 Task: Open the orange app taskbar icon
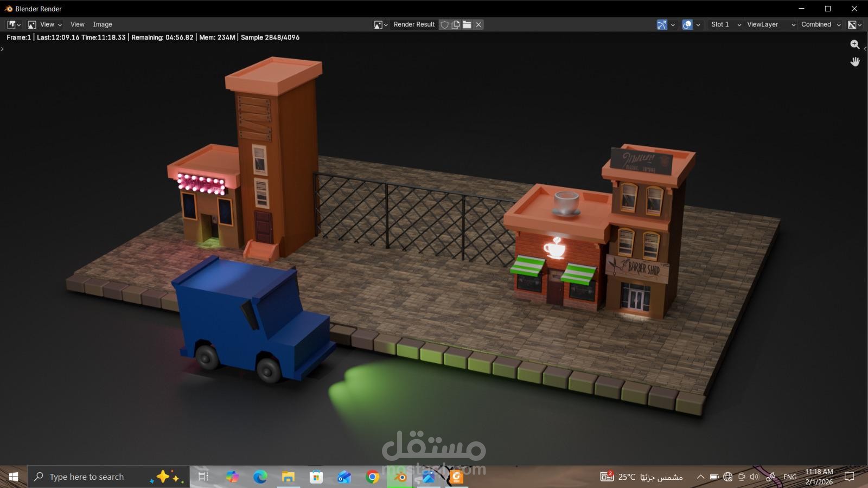(457, 477)
